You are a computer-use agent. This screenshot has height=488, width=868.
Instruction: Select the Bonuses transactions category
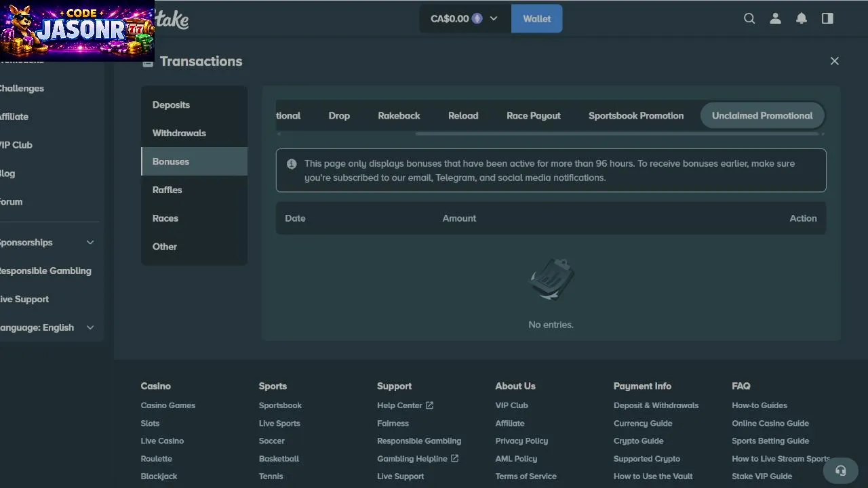tap(194, 162)
